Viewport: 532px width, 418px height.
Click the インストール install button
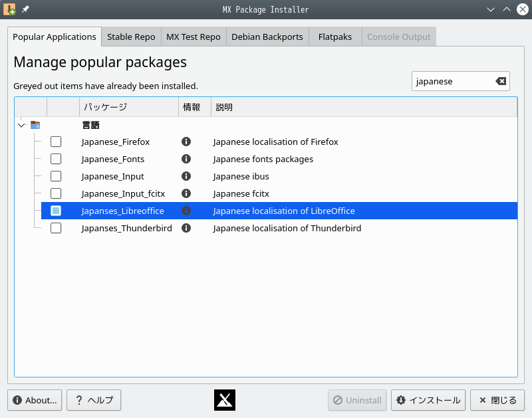coord(428,400)
